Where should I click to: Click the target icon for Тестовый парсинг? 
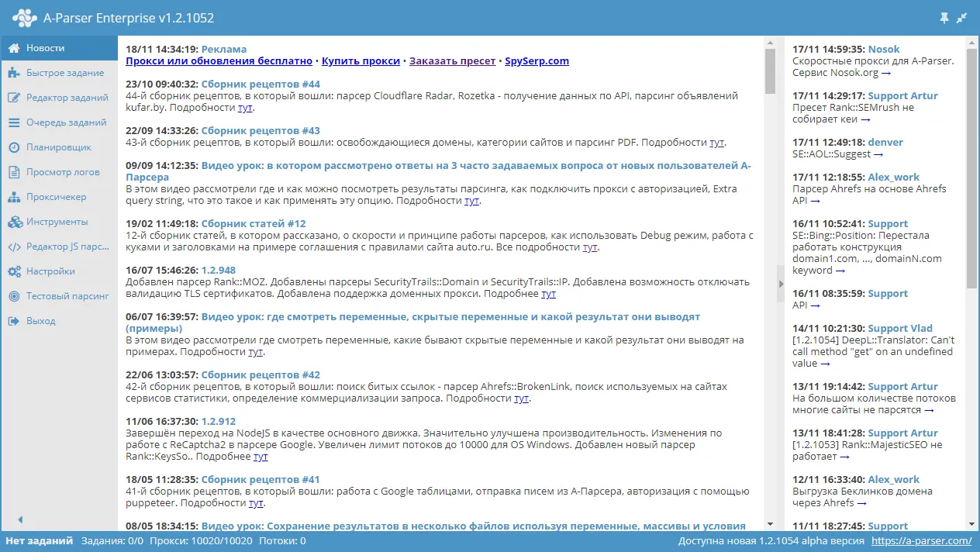click(14, 296)
